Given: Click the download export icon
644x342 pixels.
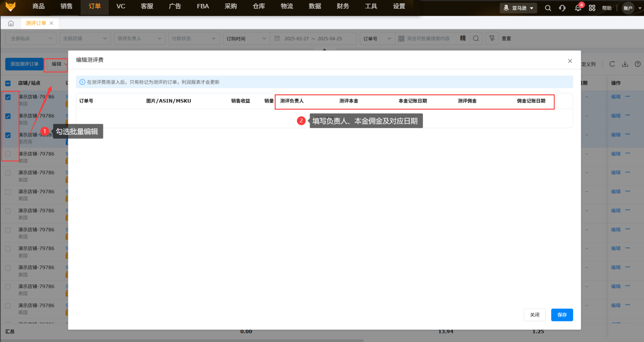Looking at the screenshot, I should [x=625, y=64].
